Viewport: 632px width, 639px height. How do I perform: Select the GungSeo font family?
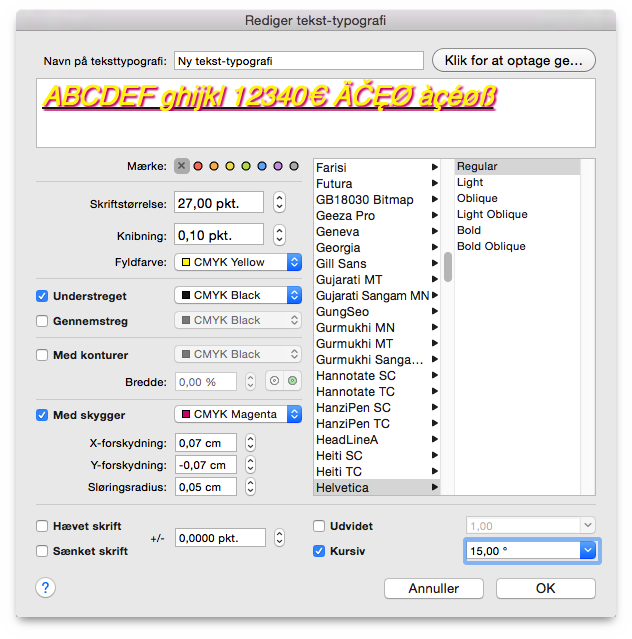pos(377,312)
